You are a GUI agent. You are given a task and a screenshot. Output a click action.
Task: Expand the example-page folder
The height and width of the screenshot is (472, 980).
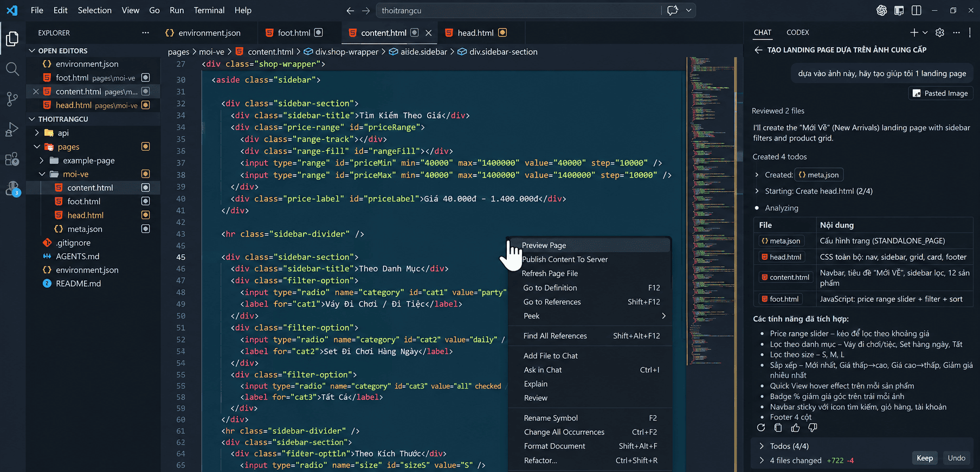(x=42, y=161)
